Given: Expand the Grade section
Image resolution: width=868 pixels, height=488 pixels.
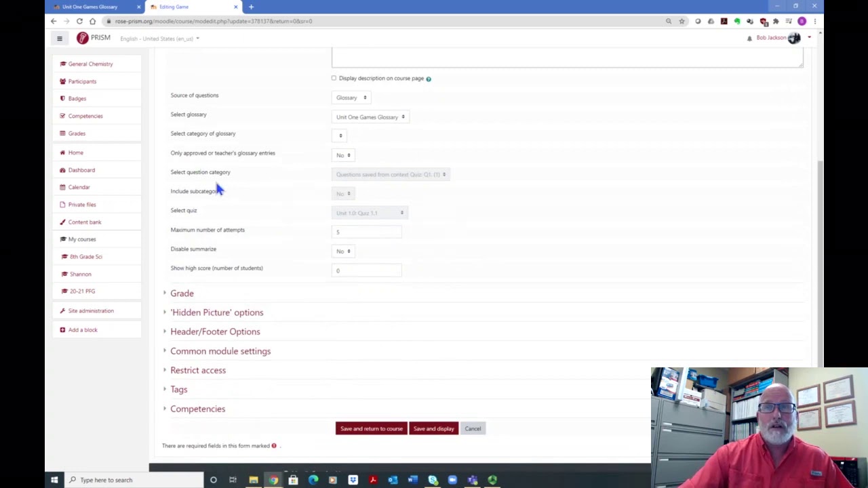Looking at the screenshot, I should [182, 293].
